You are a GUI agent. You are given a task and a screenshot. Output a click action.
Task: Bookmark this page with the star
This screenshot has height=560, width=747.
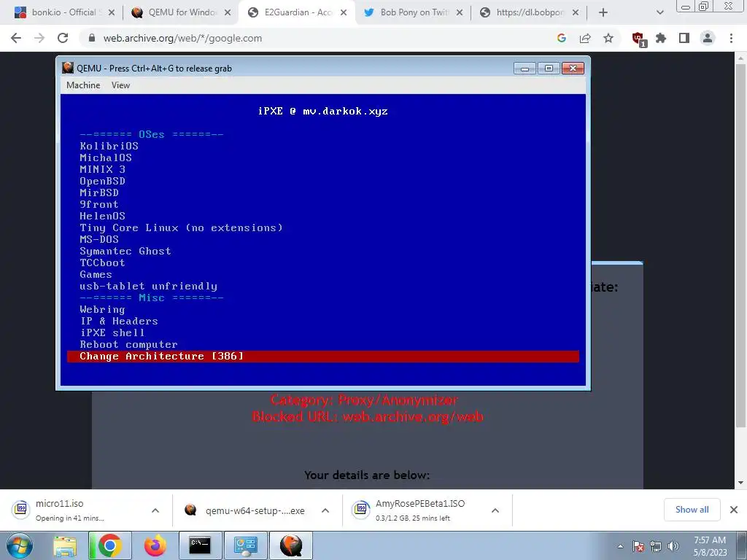(608, 38)
